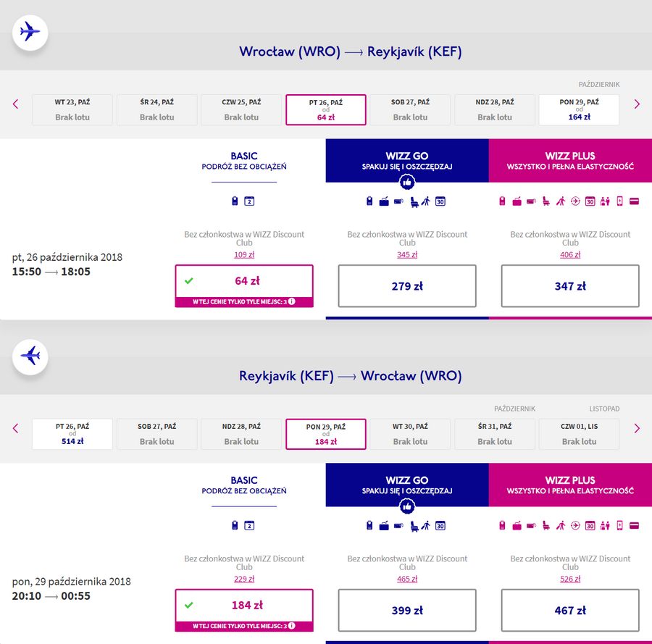Click outbound WIZZ PLUS cabin bag icon
Screen dimensions: 652x644
coord(502,201)
